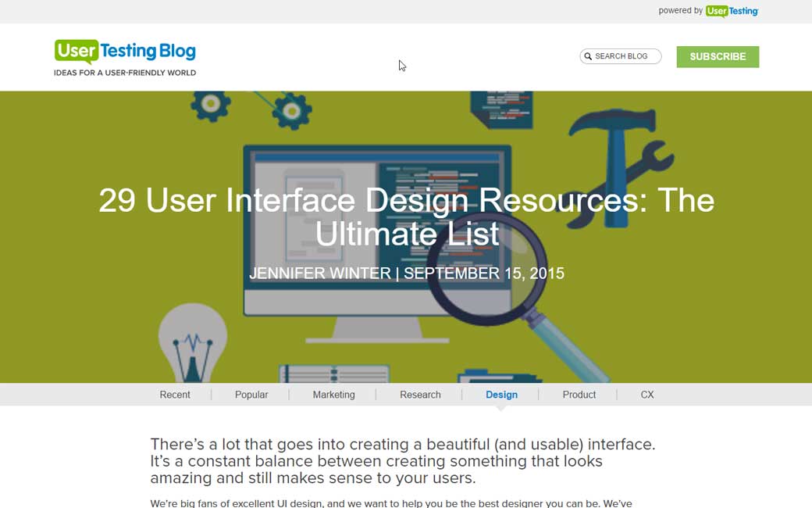Viewport: 812px width, 508px height.
Task: Select the active Design tab
Action: 501,395
